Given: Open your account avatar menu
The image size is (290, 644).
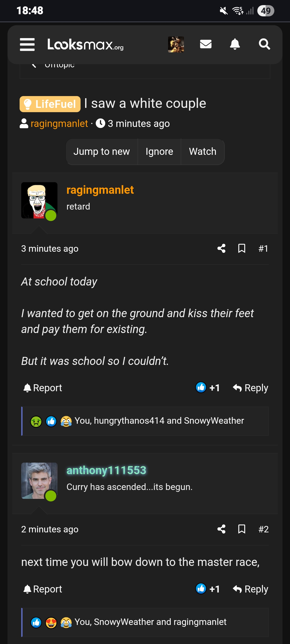Looking at the screenshot, I should 176,44.
